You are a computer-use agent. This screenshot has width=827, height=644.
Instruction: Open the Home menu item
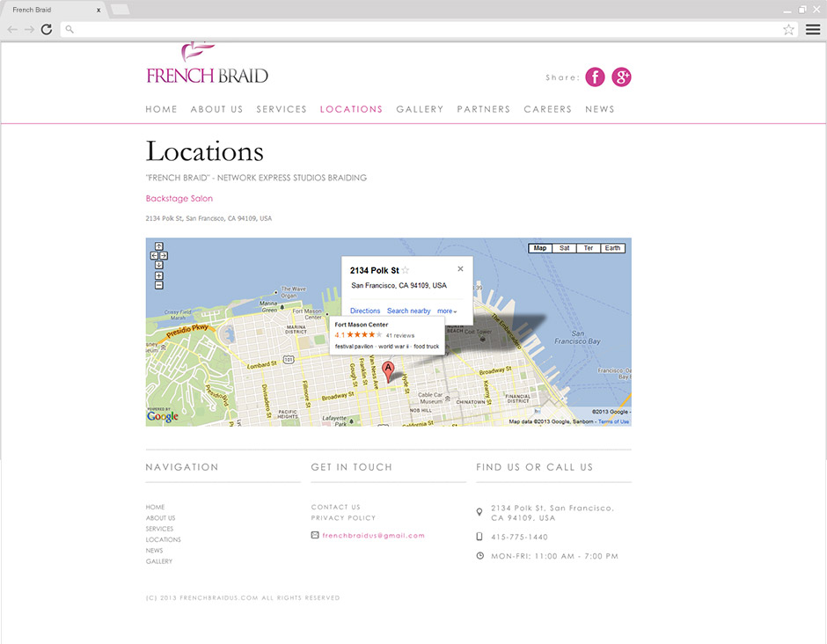click(x=161, y=109)
